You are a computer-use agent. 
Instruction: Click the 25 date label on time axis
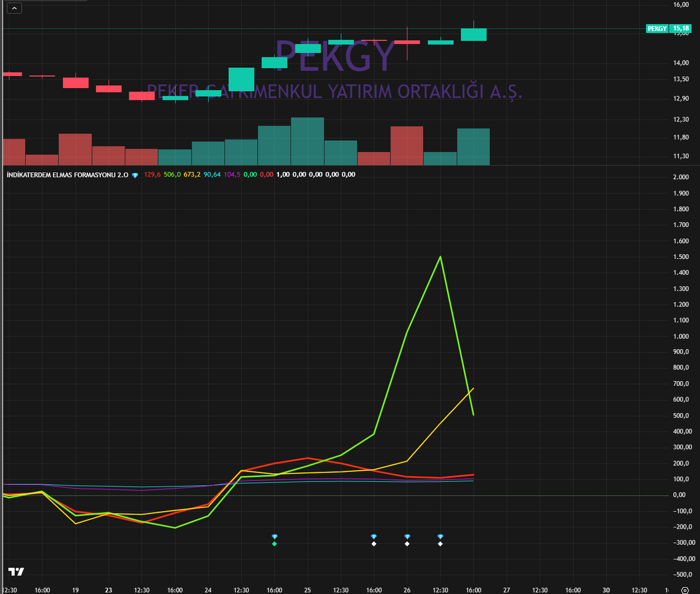308,590
